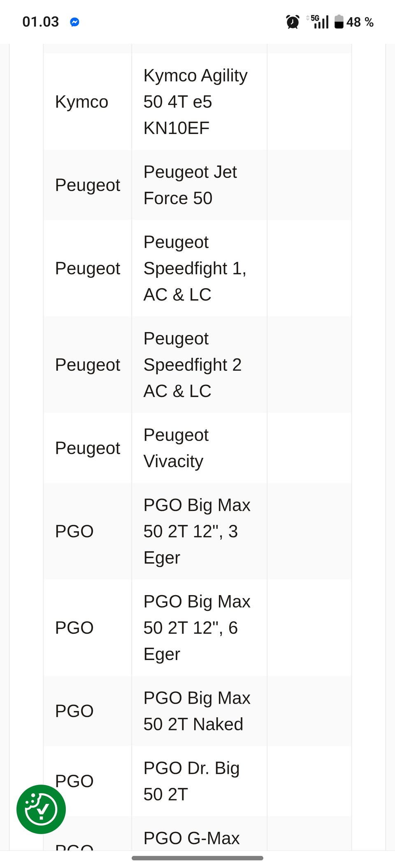Tap the alarm clock status icon
395x868 pixels.
point(293,22)
